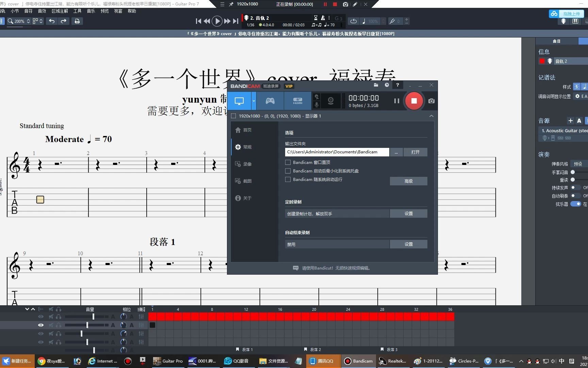Open the Guitar Pro 音符 menu

click(x=28, y=11)
